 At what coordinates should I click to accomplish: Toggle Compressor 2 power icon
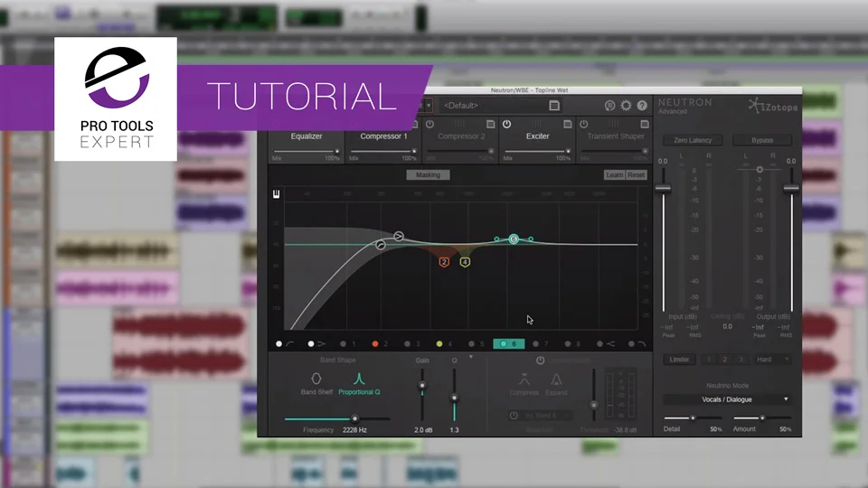coord(429,125)
